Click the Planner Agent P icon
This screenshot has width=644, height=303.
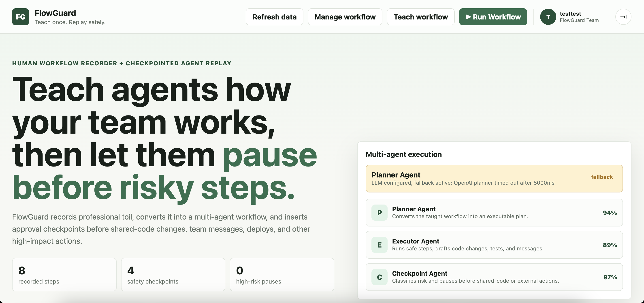(x=379, y=213)
